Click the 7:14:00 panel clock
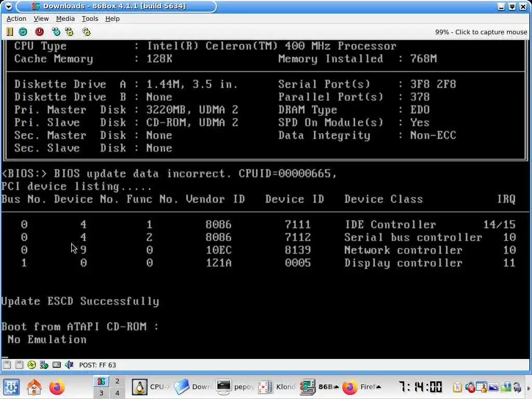 (420, 387)
